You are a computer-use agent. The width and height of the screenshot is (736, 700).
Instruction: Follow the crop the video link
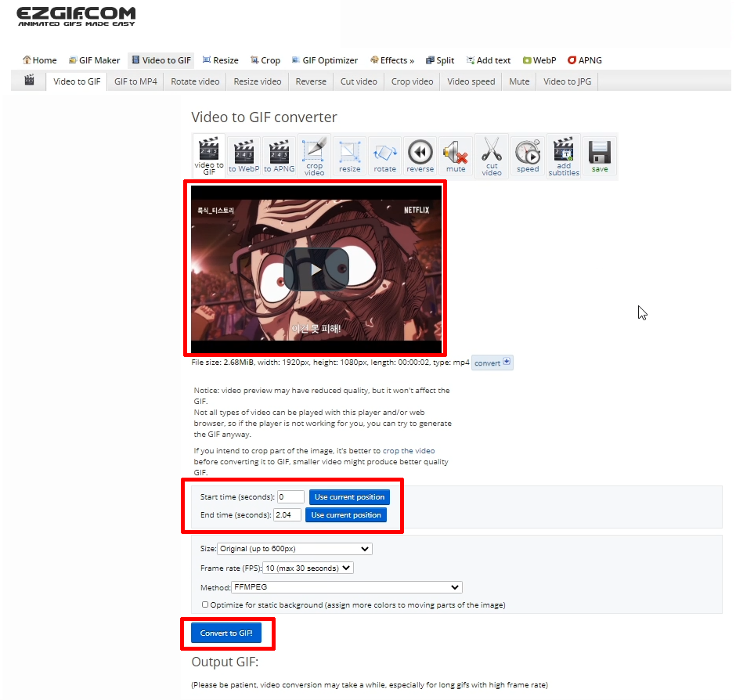[409, 451]
